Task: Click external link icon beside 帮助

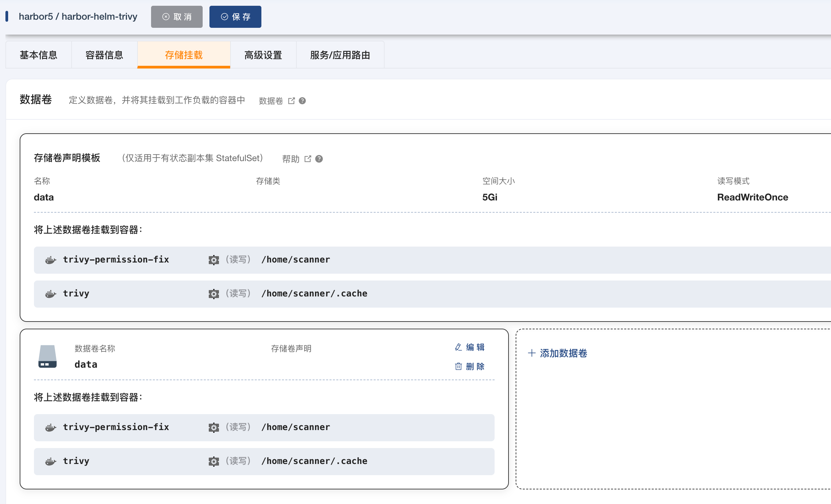Action: click(308, 159)
